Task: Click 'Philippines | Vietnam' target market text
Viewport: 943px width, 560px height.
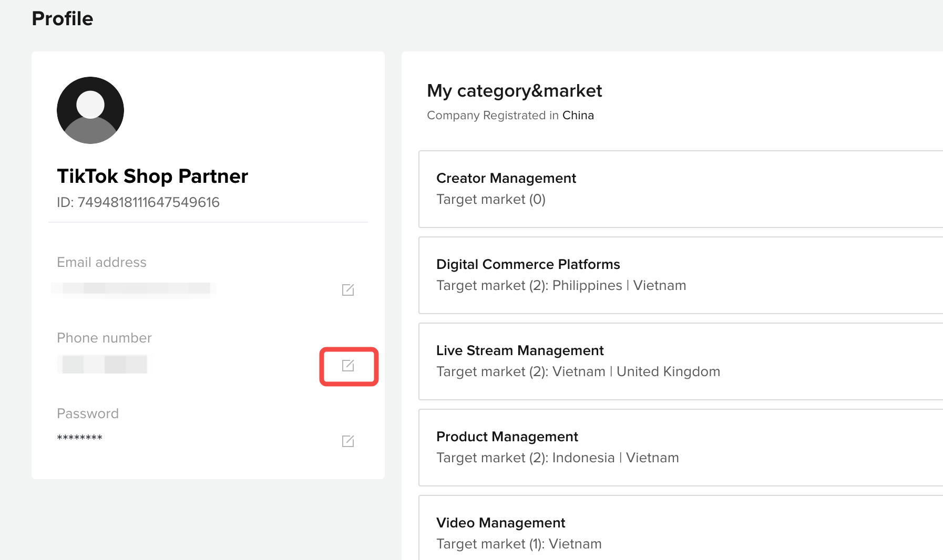Action: 619,285
